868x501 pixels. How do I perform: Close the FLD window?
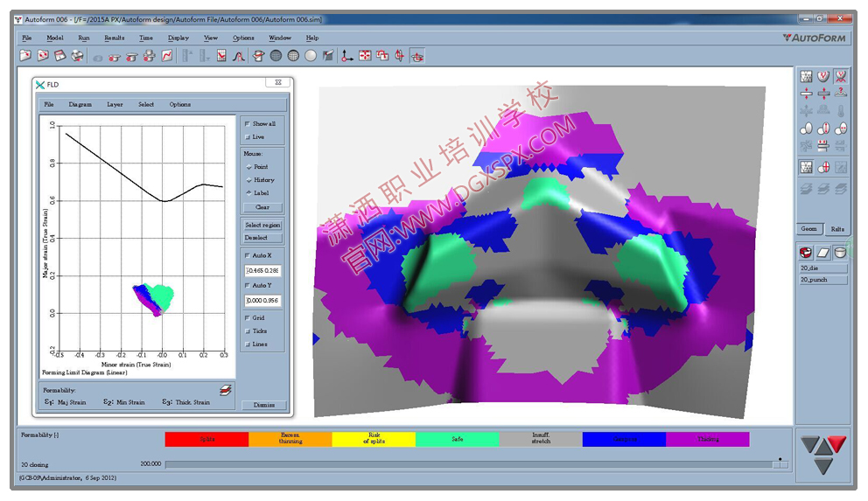point(278,82)
